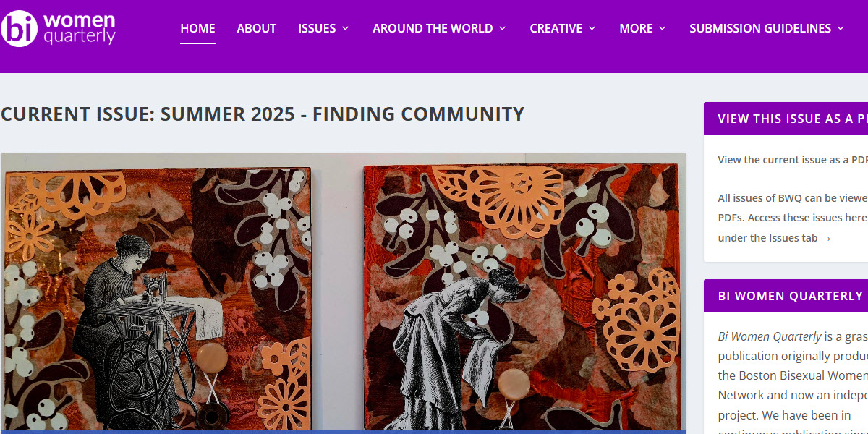Open the Submission Guidelines menu
This screenshot has width=868, height=434.
click(767, 28)
